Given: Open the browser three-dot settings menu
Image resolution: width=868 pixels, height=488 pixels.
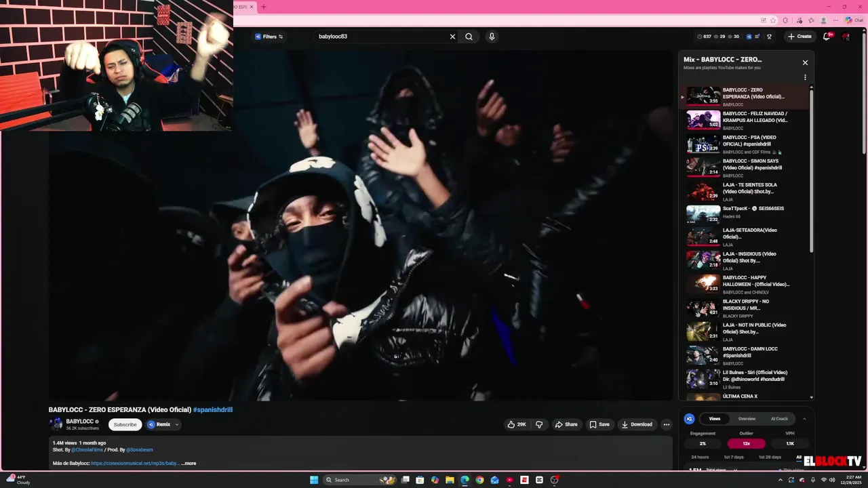Looking at the screenshot, I should point(836,20).
